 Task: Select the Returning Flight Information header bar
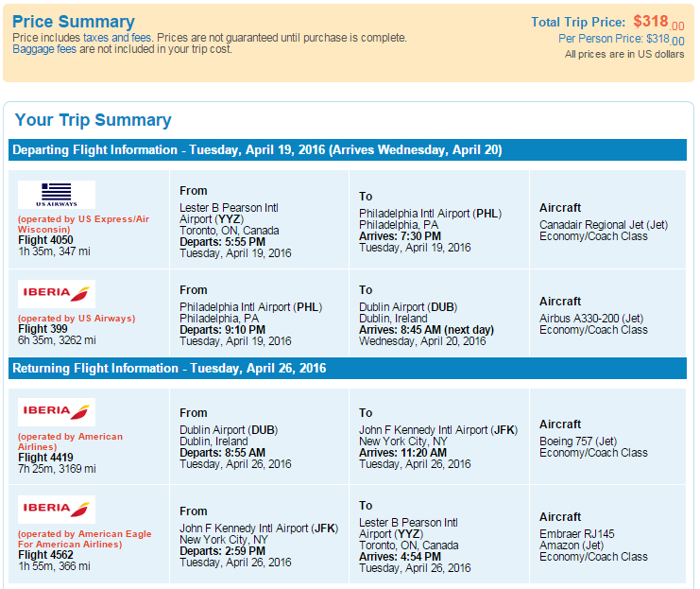click(x=348, y=368)
